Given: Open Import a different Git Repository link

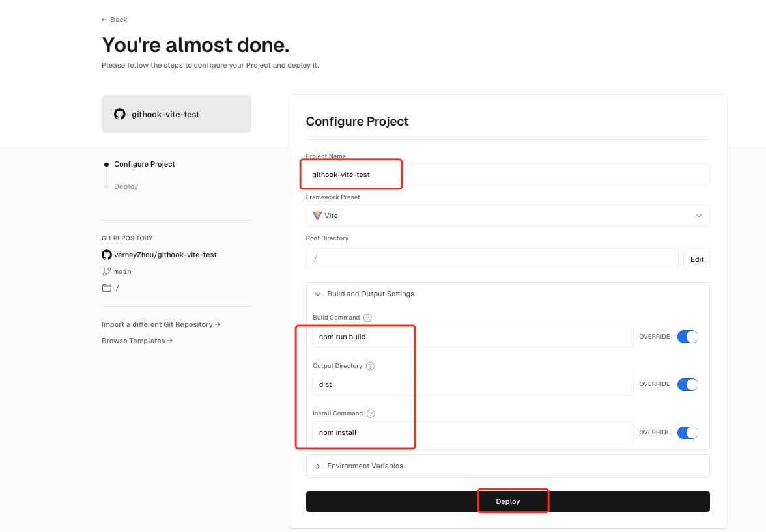Looking at the screenshot, I should [160, 324].
